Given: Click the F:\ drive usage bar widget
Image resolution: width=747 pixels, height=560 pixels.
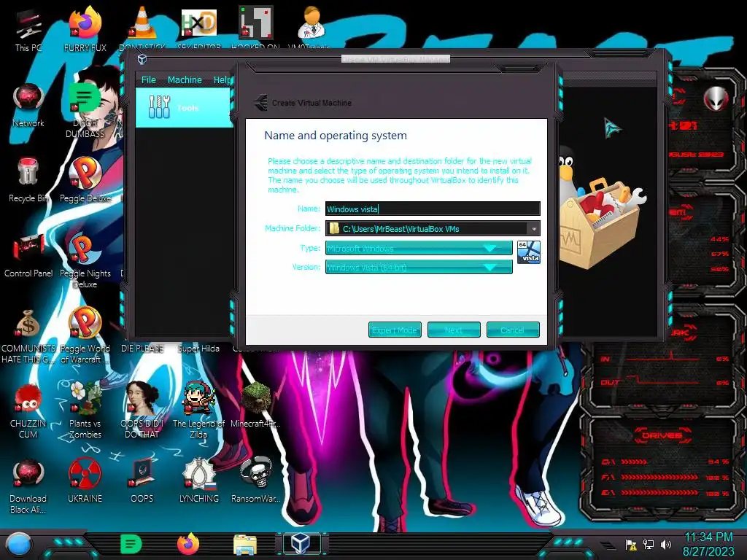Looking at the screenshot, I should pos(665,477).
